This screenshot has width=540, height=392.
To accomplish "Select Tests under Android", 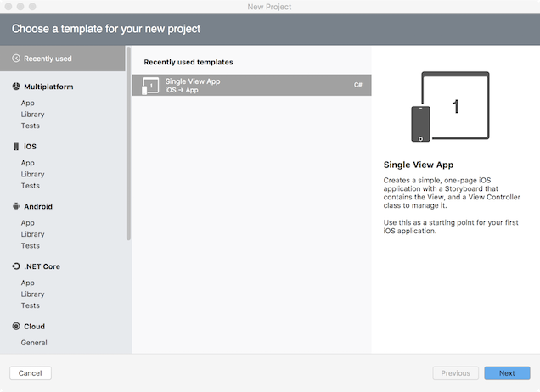I will 31,245.
